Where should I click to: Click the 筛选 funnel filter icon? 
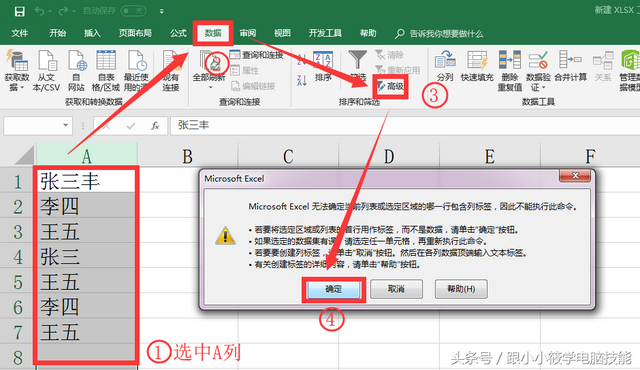pyautogui.click(x=358, y=65)
